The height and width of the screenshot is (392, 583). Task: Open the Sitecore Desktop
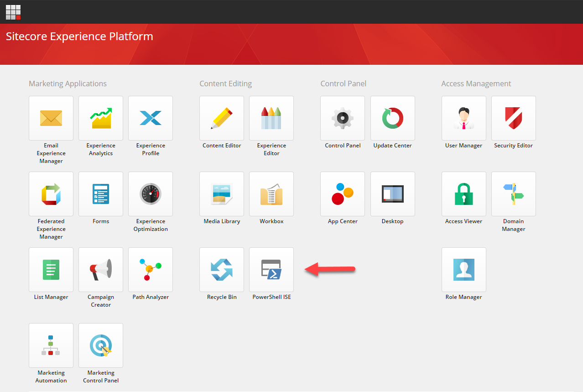(393, 194)
